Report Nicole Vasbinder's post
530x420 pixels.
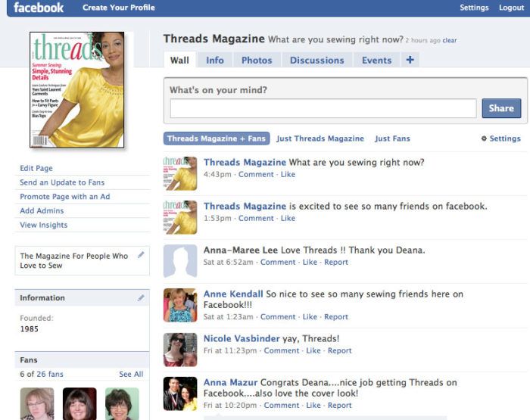(340, 350)
